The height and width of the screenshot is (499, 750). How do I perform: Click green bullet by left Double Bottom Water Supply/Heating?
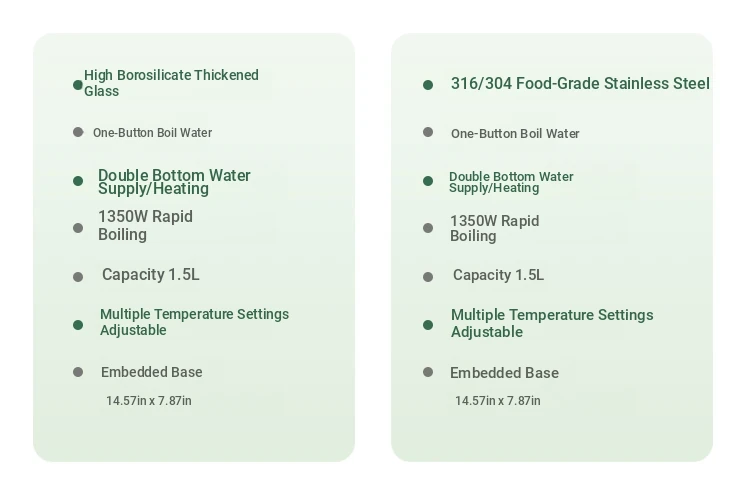(x=78, y=181)
